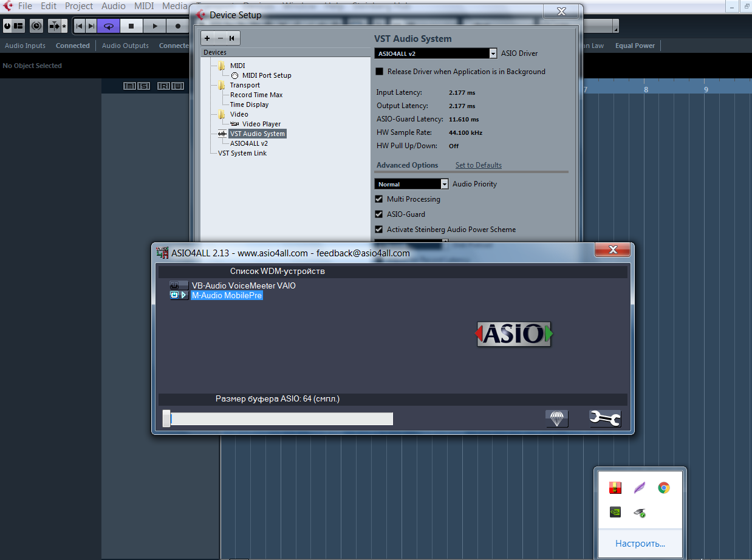Select VST Audio System in Devices tree

(257, 134)
